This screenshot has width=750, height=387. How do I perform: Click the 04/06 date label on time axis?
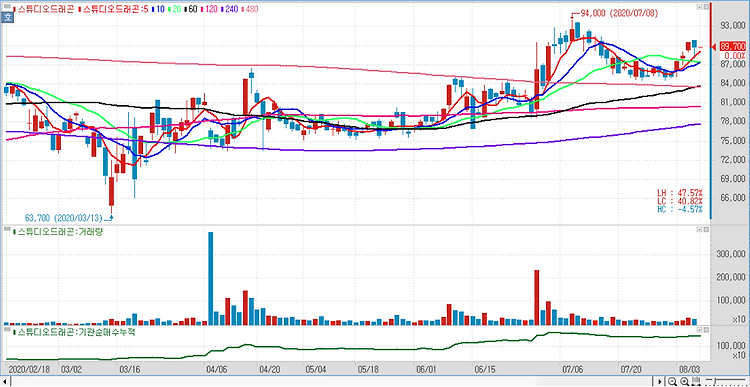pos(217,370)
